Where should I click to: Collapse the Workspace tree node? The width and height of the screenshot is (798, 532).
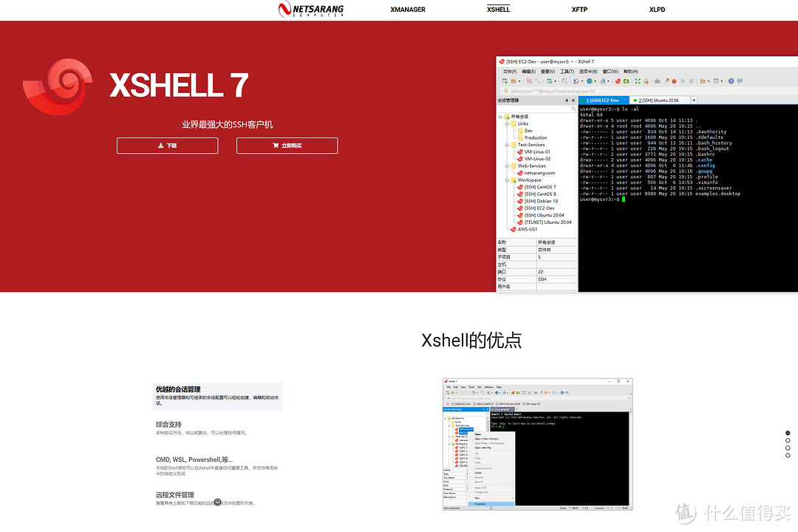point(507,180)
